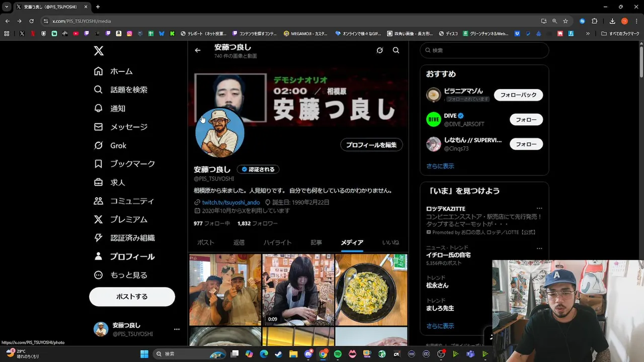
Task: Open プロフィール in the sidebar
Action: tap(124, 256)
